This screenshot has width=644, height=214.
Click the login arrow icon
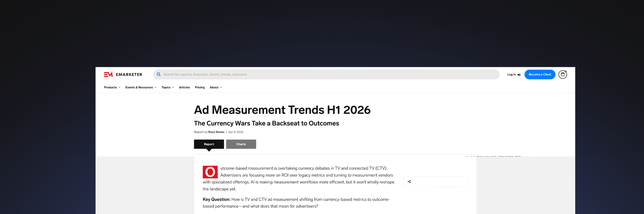pos(519,75)
